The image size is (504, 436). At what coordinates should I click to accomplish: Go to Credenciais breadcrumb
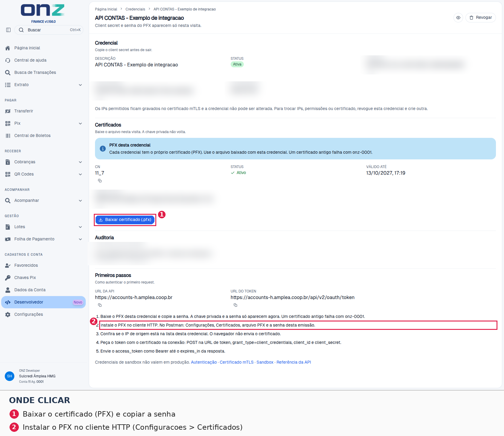[x=135, y=9]
